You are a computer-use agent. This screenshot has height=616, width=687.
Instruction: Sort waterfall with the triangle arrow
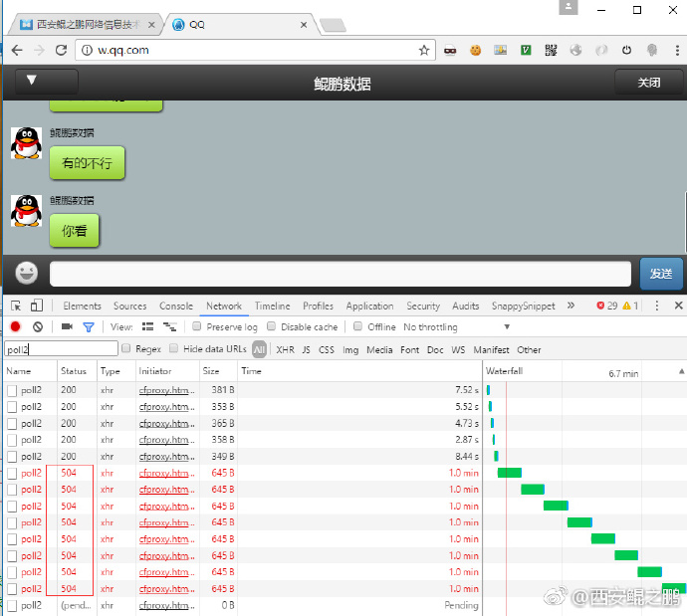click(681, 371)
